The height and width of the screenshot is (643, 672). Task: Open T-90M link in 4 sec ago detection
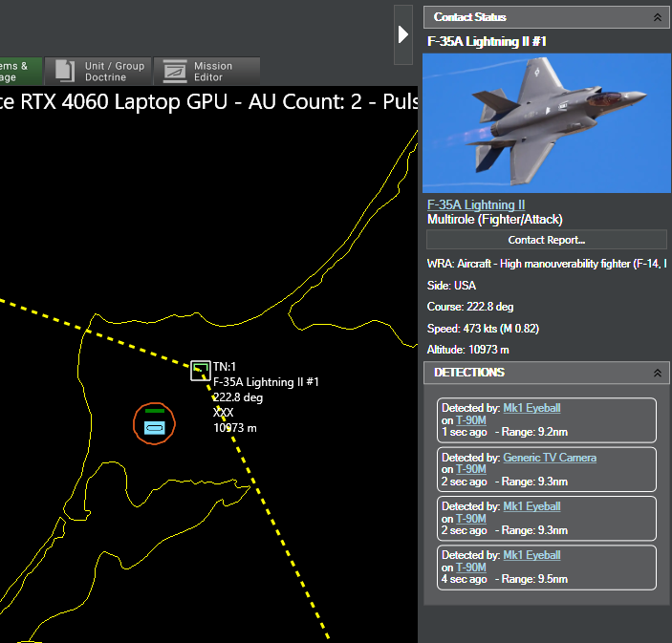pyautogui.click(x=470, y=568)
